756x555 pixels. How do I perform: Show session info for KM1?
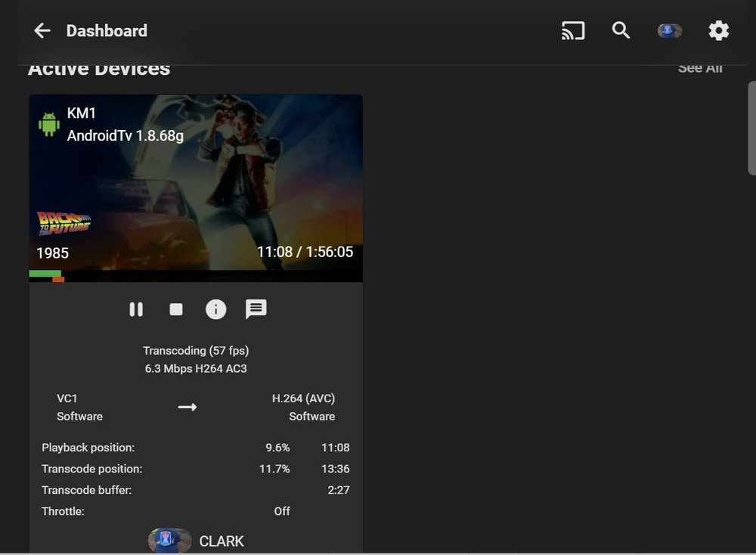215,309
